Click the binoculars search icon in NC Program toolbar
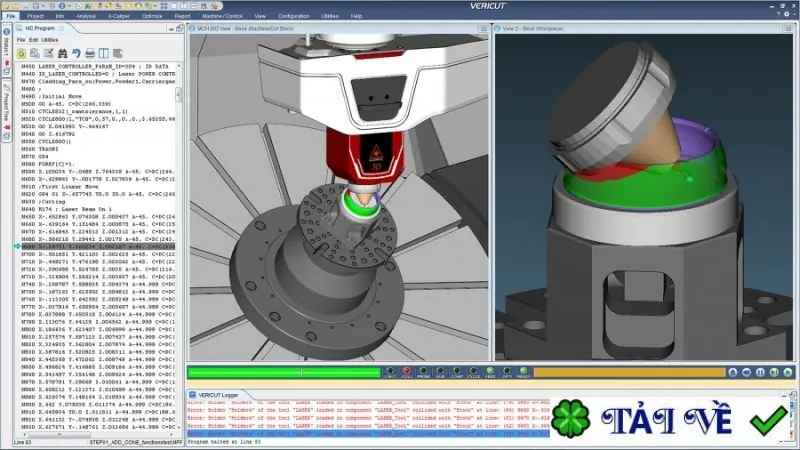Viewport: 800px width, 450px height. coord(62,54)
